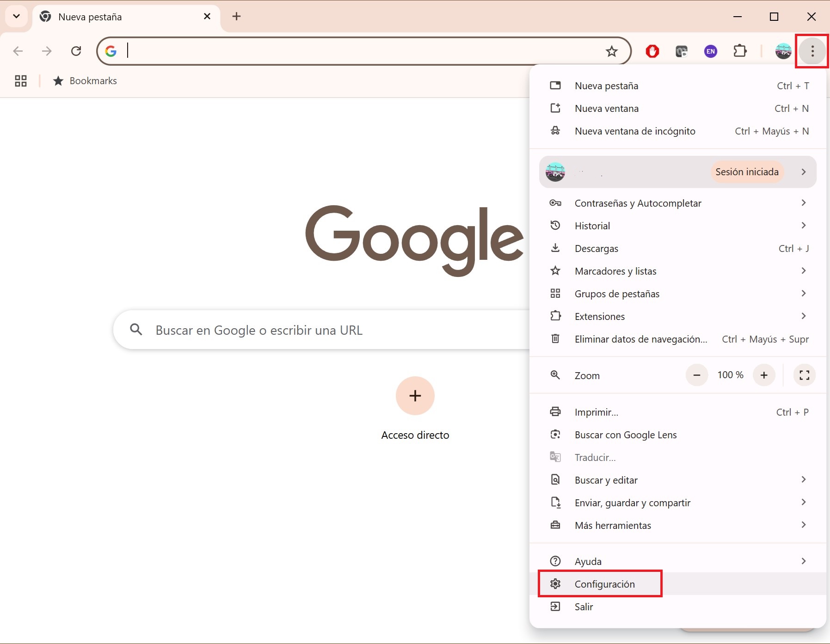Viewport: 830px width, 644px height.
Task: Toggle fullscreen mode from the Zoom row
Action: click(x=804, y=375)
